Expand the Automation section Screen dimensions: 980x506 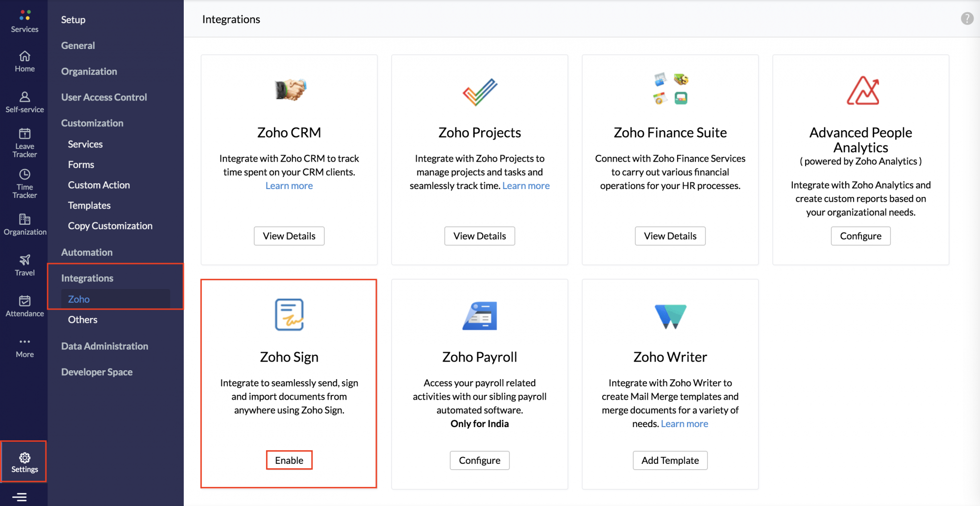(87, 252)
